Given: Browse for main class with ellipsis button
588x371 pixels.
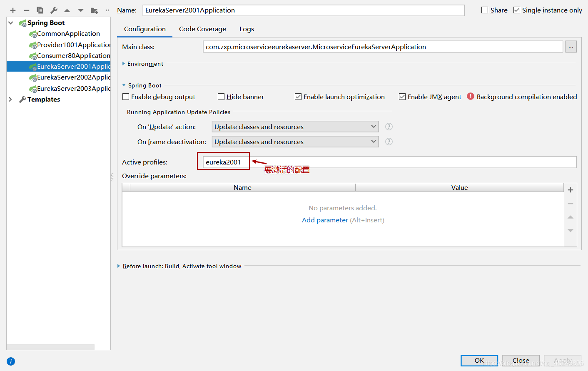Looking at the screenshot, I should coord(571,47).
